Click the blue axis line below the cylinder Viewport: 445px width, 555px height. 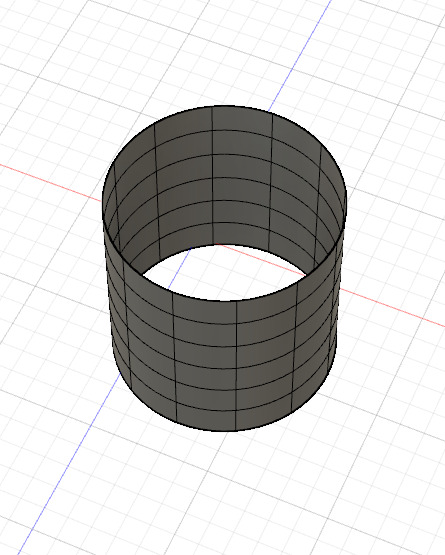[71, 460]
